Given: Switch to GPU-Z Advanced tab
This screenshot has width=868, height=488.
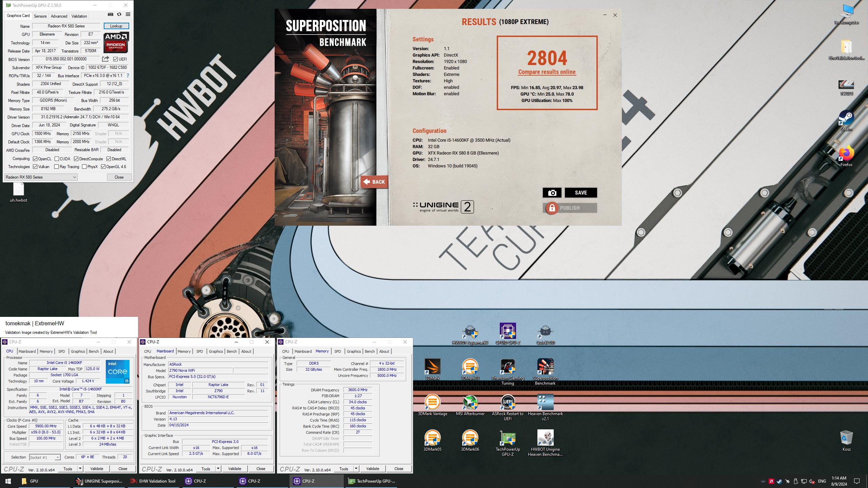Looking at the screenshot, I should pos(59,16).
